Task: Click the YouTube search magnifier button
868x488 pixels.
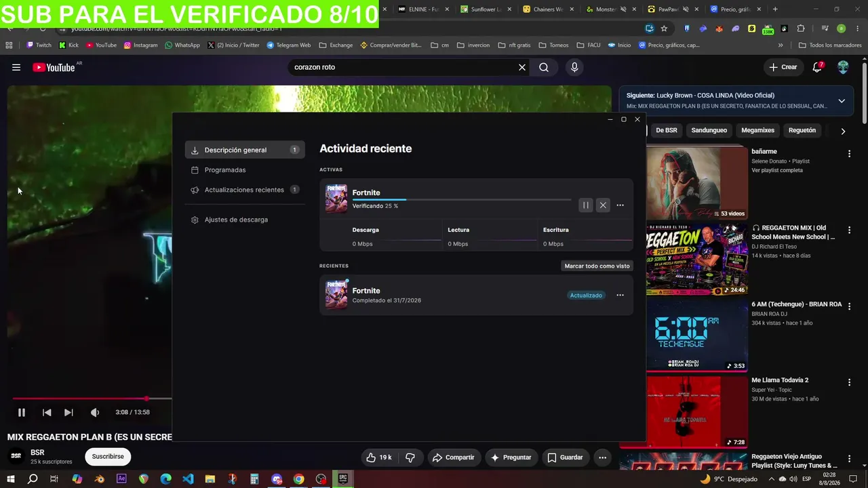Action: [x=544, y=67]
